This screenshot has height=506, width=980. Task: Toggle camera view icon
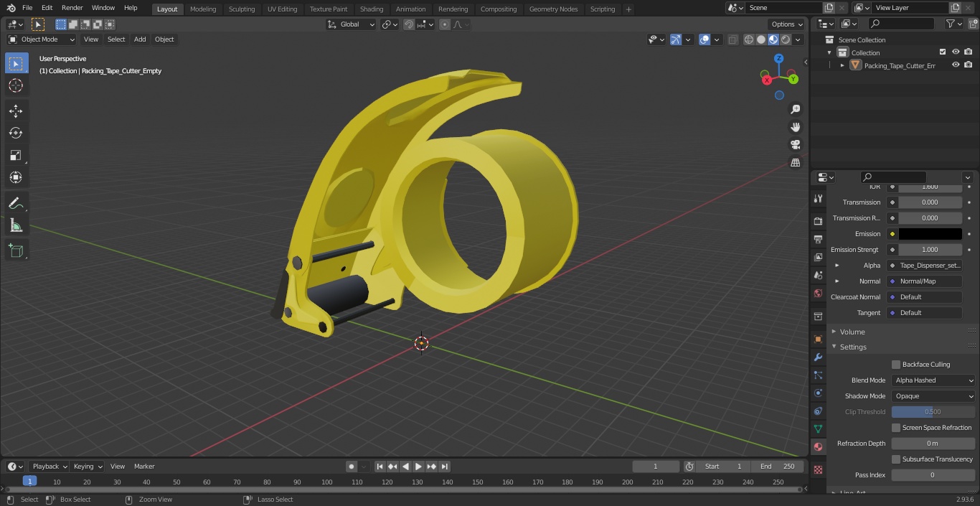tap(795, 145)
